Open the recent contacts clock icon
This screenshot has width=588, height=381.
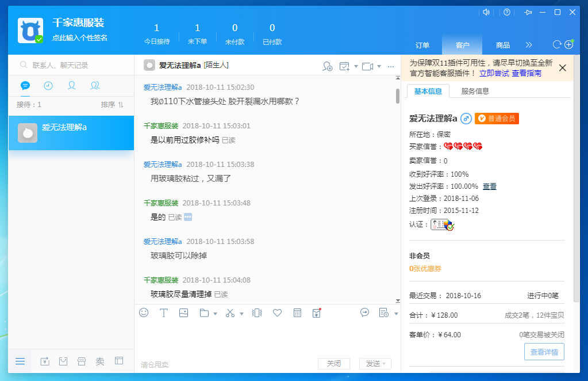(48, 86)
